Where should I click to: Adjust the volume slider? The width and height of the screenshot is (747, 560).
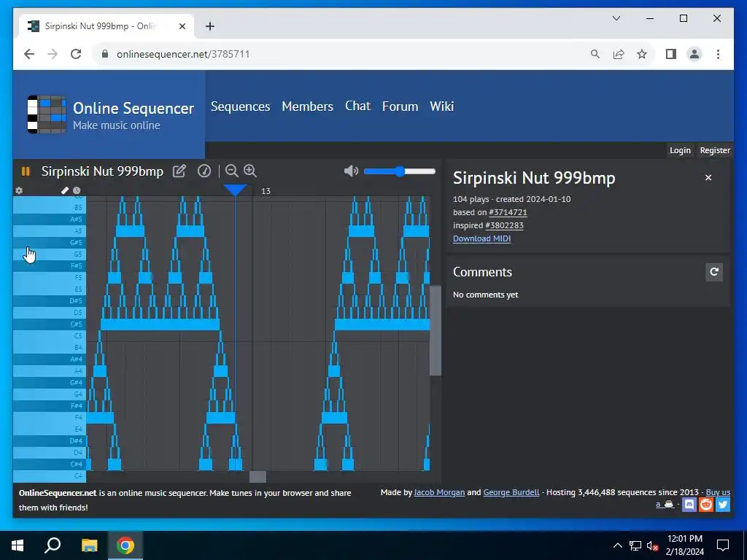pos(399,171)
